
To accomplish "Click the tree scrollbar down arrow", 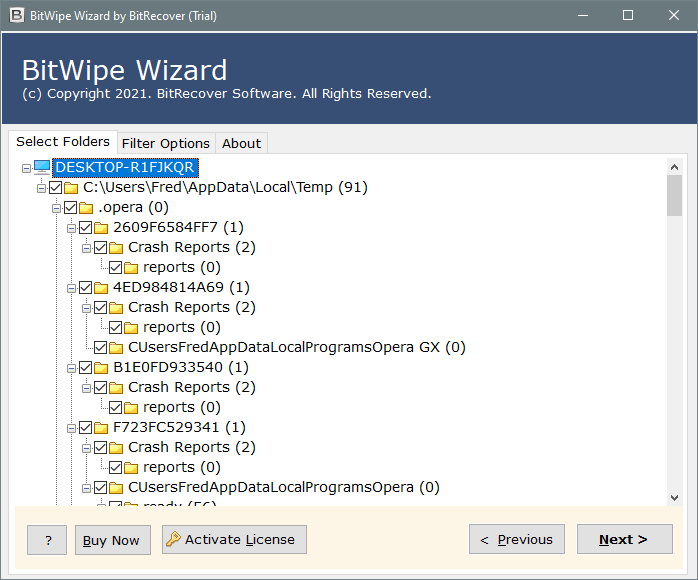I will [674, 498].
